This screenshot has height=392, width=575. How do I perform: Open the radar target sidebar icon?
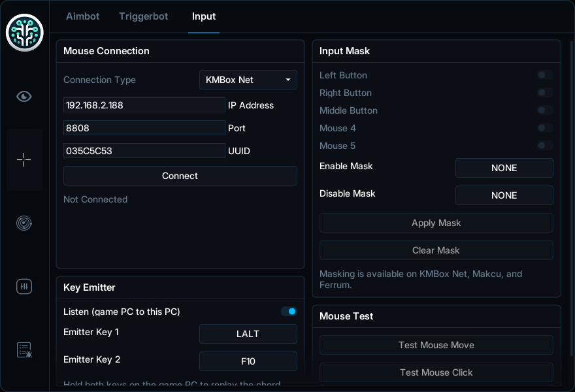pos(24,223)
